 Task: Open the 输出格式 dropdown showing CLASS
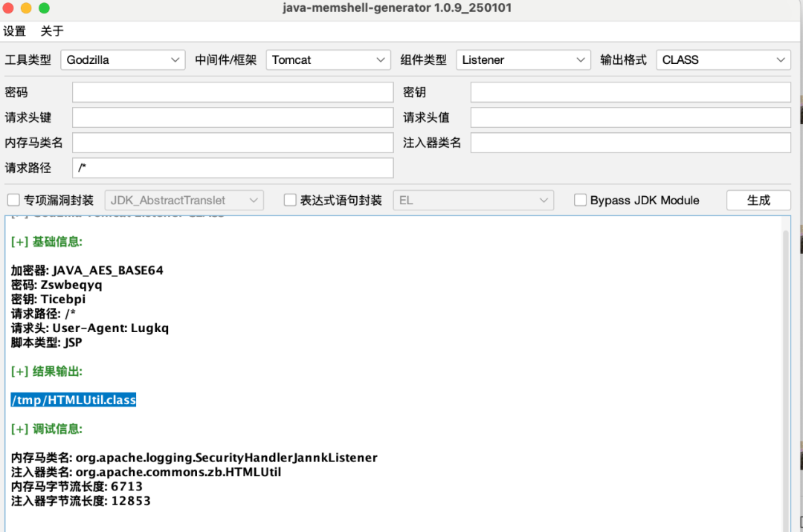click(x=723, y=60)
